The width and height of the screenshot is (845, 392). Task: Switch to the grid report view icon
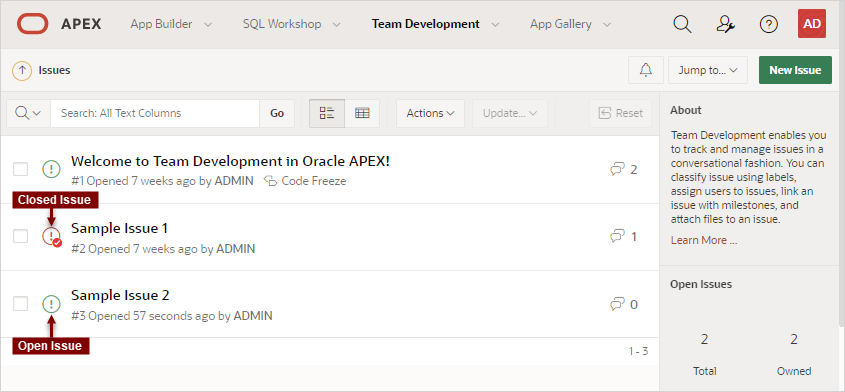[362, 113]
